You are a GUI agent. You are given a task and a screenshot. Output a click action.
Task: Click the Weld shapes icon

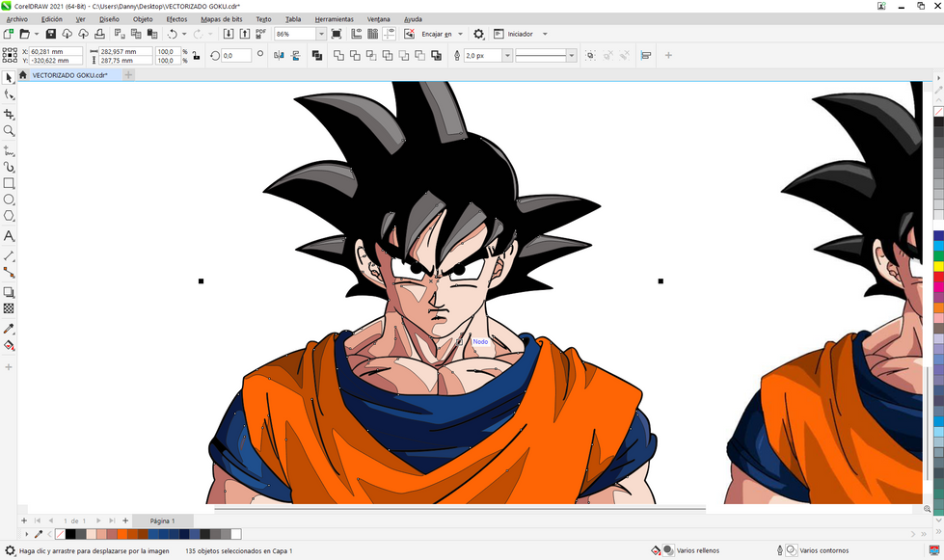click(x=339, y=55)
